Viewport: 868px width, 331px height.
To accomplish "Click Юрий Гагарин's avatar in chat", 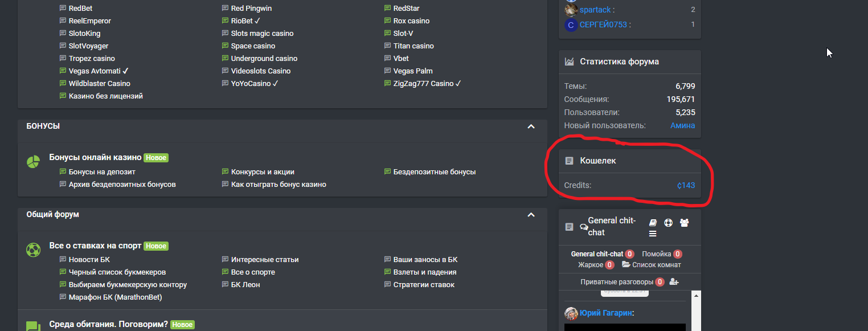I will coord(571,313).
